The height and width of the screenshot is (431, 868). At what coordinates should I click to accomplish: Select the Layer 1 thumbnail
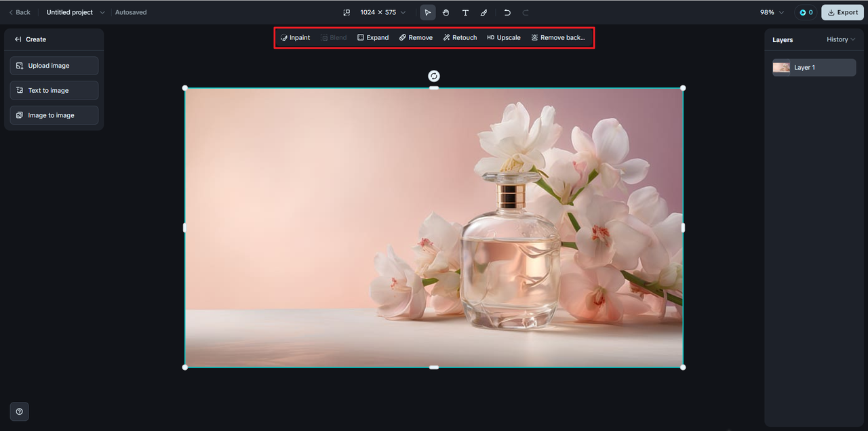point(781,67)
